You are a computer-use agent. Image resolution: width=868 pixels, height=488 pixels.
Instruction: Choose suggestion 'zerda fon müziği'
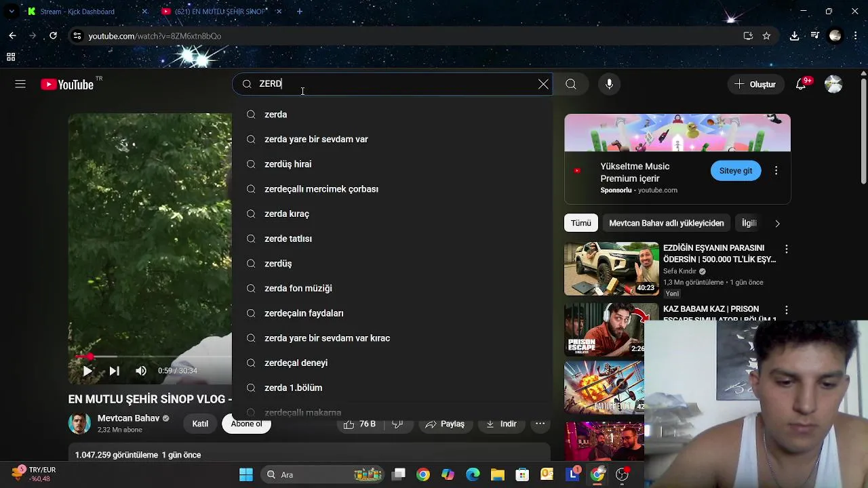point(392,288)
